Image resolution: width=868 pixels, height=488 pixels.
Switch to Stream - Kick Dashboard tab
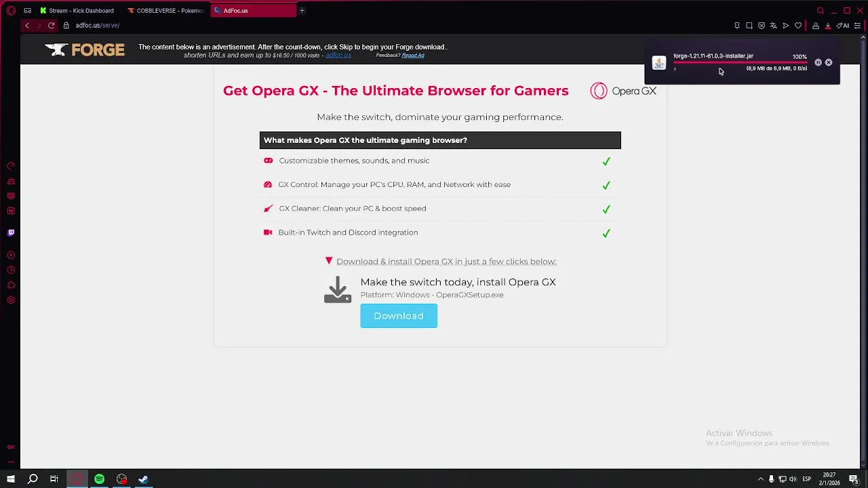coord(77,11)
